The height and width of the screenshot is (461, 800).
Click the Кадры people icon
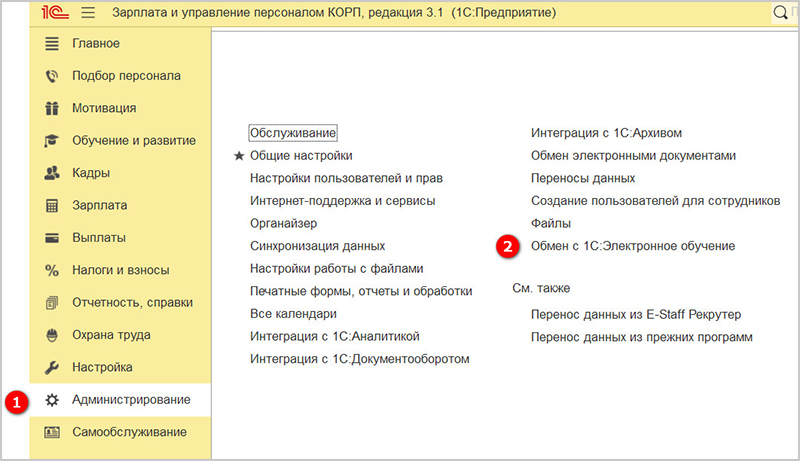point(52,173)
